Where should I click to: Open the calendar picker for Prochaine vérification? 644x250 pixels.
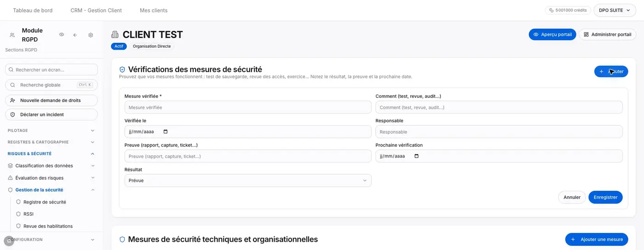tap(417, 156)
